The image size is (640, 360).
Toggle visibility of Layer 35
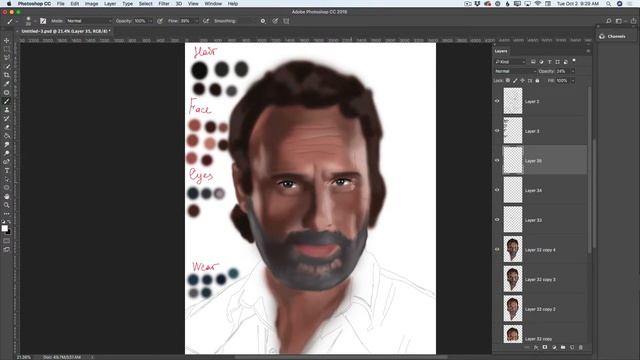pyautogui.click(x=497, y=160)
